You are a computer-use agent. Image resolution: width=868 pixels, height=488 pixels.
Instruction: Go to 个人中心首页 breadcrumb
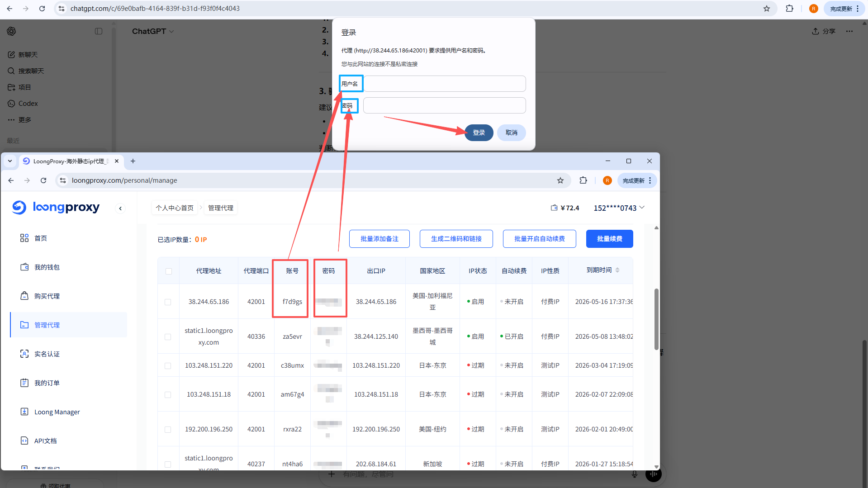click(175, 208)
